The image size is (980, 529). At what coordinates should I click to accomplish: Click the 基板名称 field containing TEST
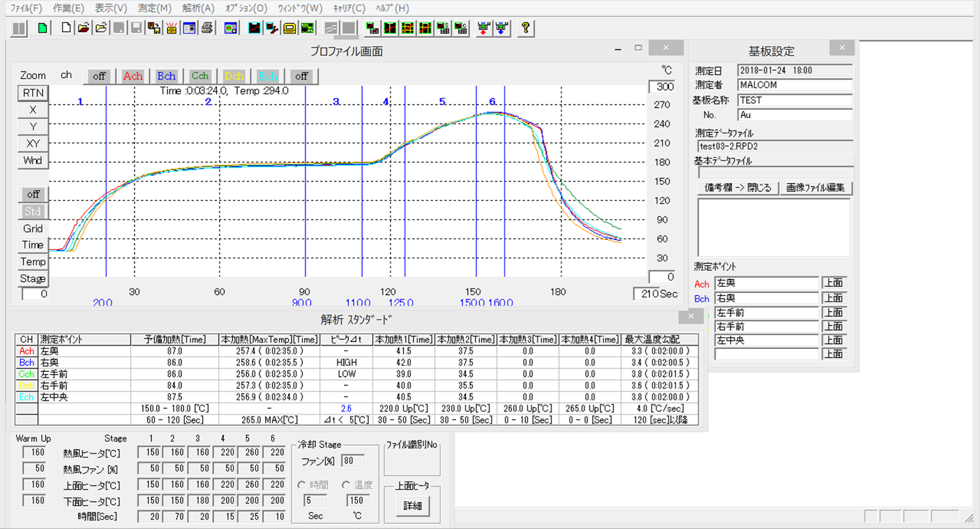point(794,100)
